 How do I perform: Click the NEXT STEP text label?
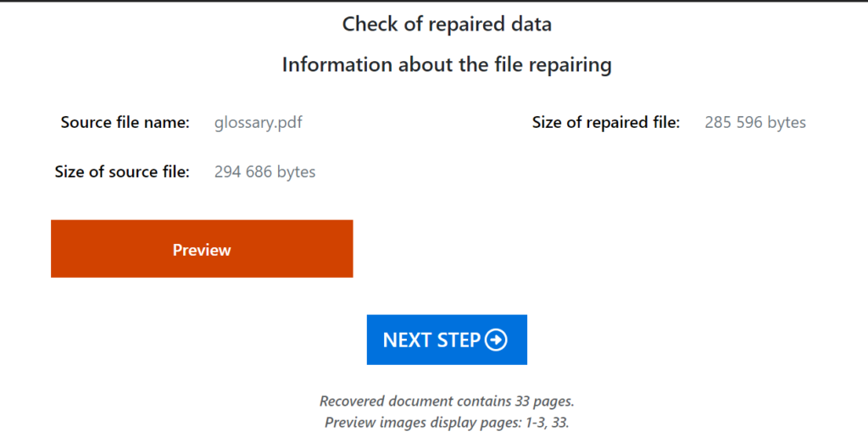pyautogui.click(x=431, y=340)
